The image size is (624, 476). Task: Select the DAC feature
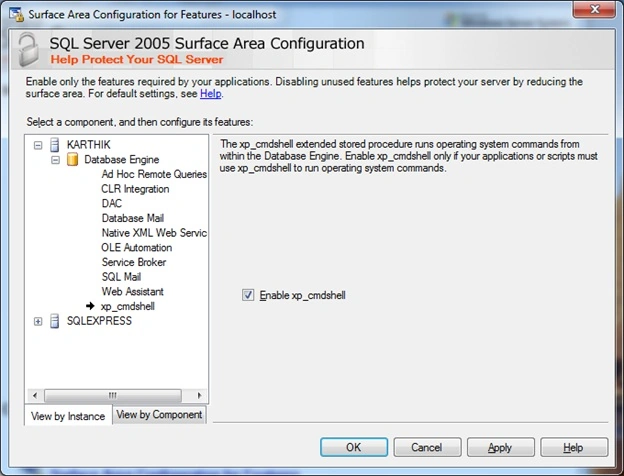tap(112, 203)
